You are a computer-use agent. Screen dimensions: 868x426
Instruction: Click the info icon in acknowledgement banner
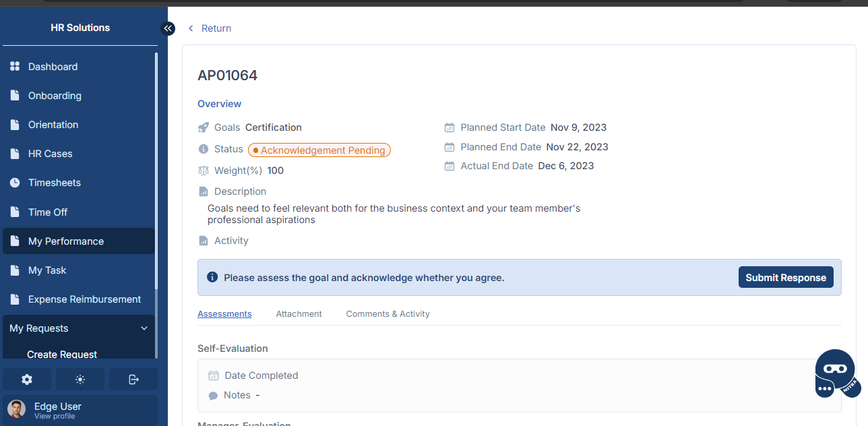[x=212, y=277]
